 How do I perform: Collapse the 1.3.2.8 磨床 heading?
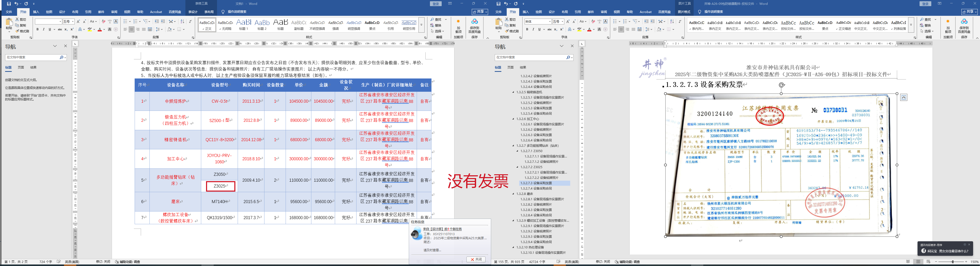[x=513, y=194]
